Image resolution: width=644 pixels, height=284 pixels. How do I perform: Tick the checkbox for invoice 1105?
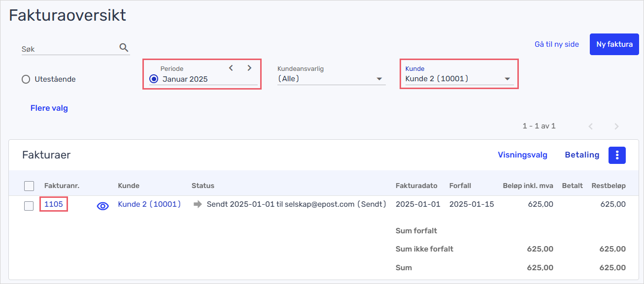tap(29, 206)
